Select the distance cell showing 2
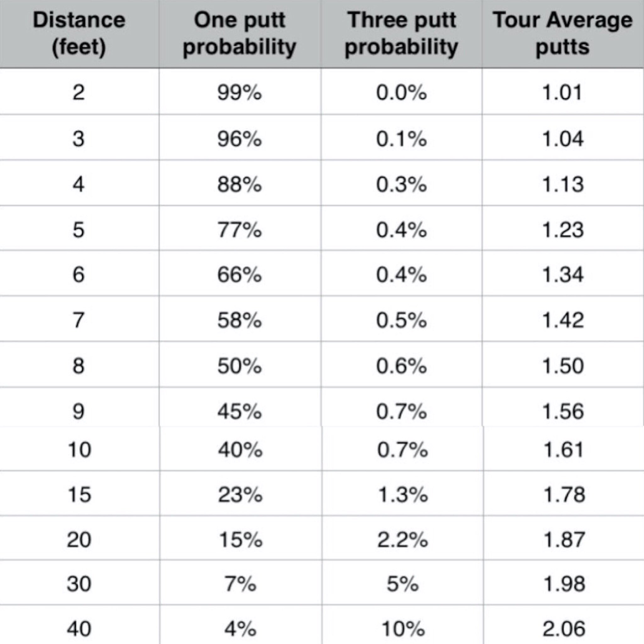 tap(79, 92)
